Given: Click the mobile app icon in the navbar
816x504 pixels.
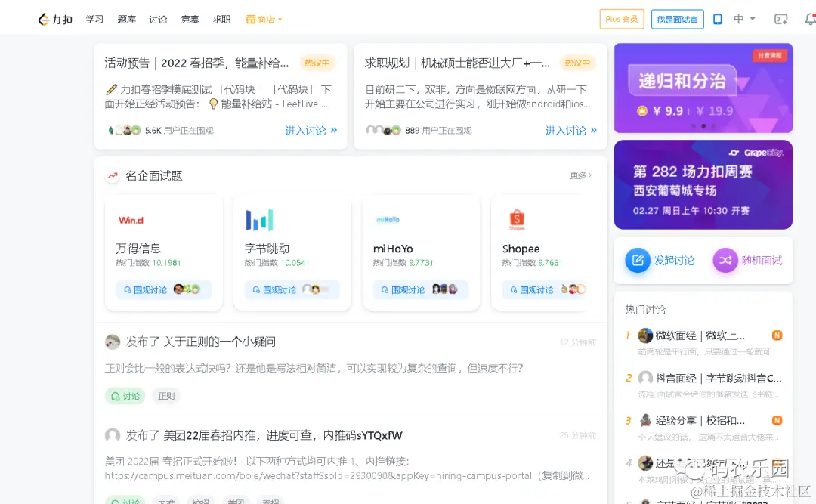Looking at the screenshot, I should (717, 18).
